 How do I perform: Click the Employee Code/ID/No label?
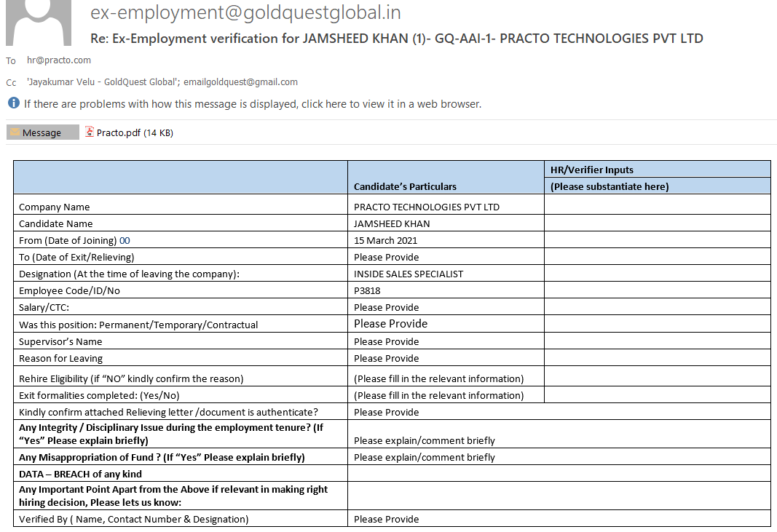(x=69, y=291)
